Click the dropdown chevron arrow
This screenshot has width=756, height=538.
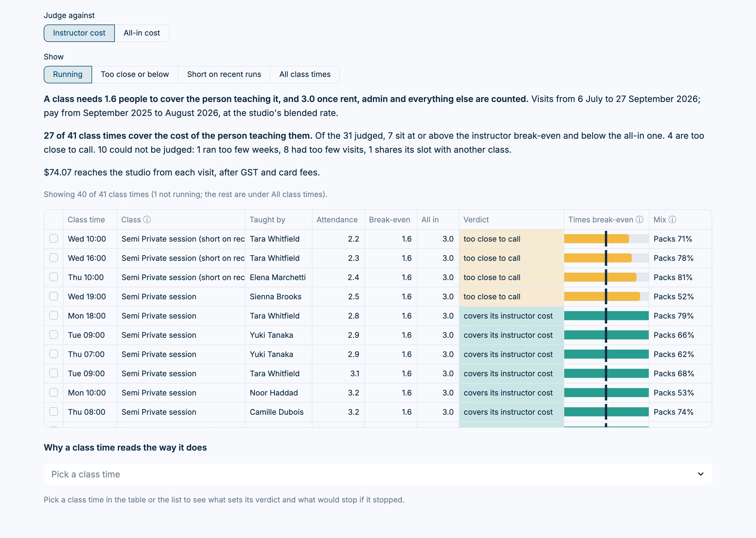coord(700,474)
